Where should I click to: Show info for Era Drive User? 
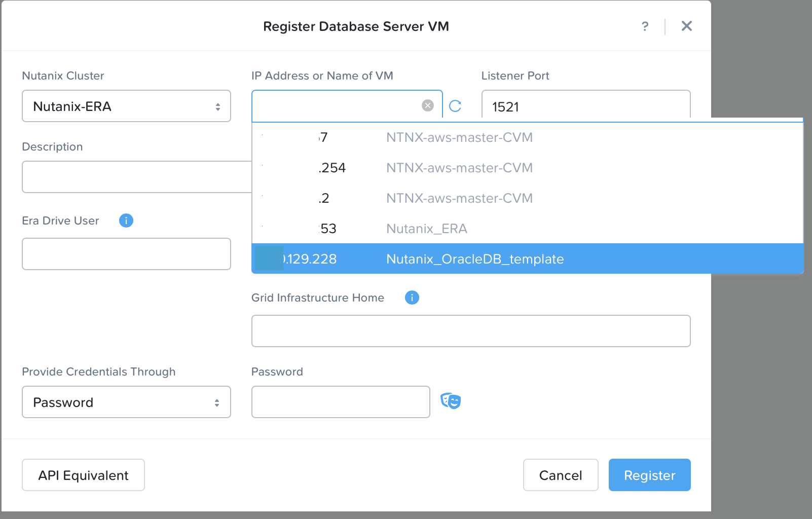click(x=126, y=220)
